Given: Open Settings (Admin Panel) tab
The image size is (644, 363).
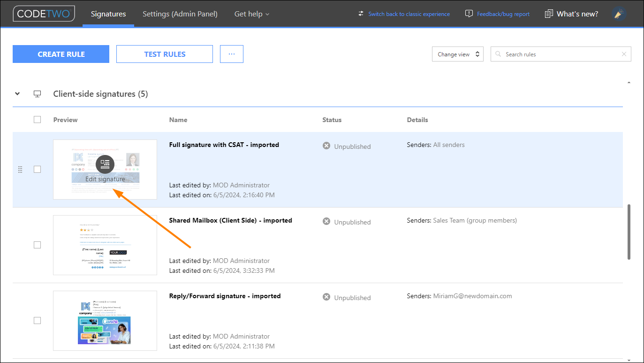Looking at the screenshot, I should pos(180,14).
